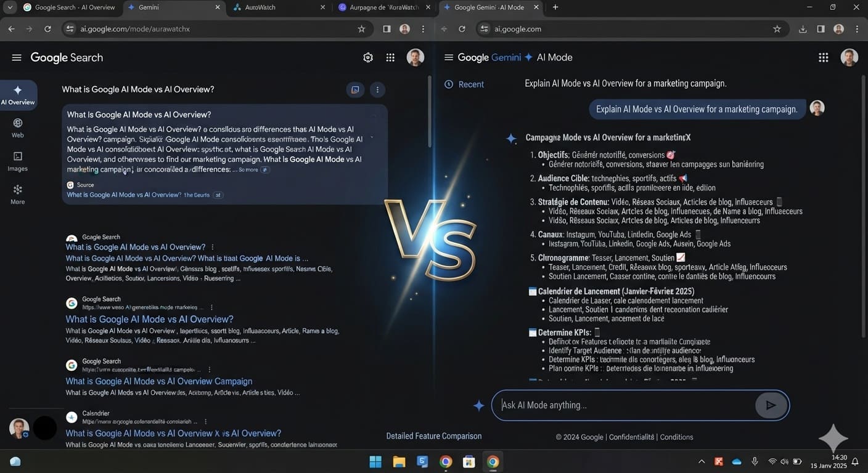Click address bar showing ai.google.com in right window

632,29
